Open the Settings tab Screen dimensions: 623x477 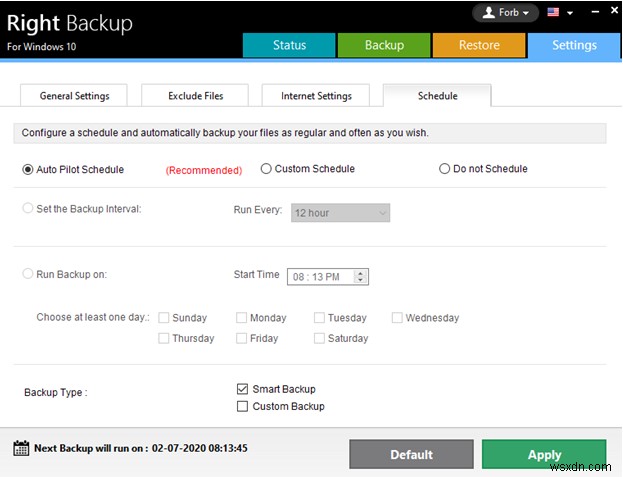coord(574,45)
